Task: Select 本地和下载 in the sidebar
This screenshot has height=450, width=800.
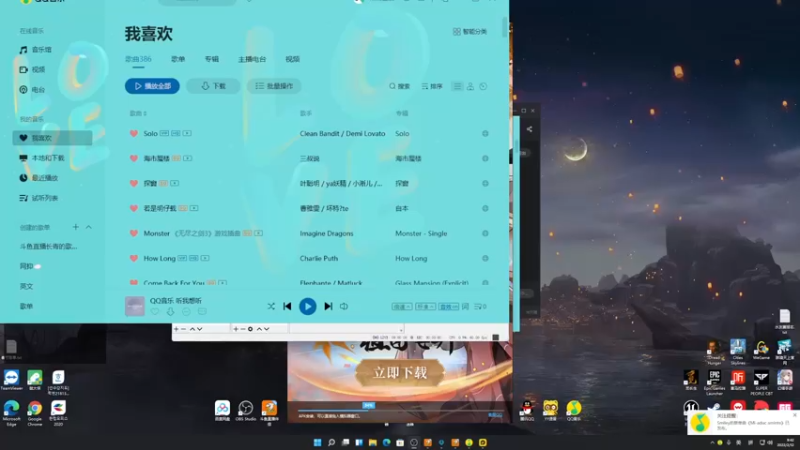Action: click(42, 158)
